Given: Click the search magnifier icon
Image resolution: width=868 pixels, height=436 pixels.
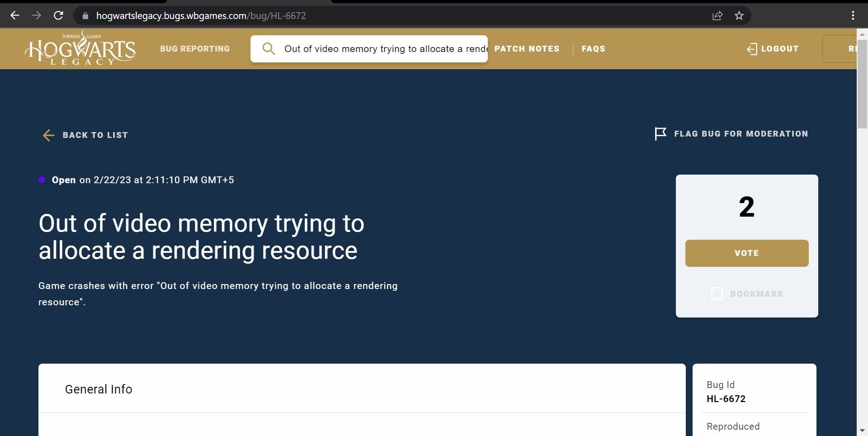Looking at the screenshot, I should pos(269,49).
